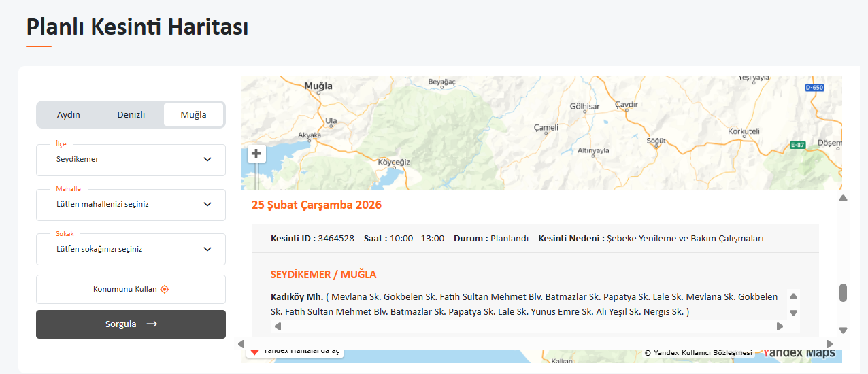
Task: Click Çameli label on the map
Action: click(x=546, y=128)
